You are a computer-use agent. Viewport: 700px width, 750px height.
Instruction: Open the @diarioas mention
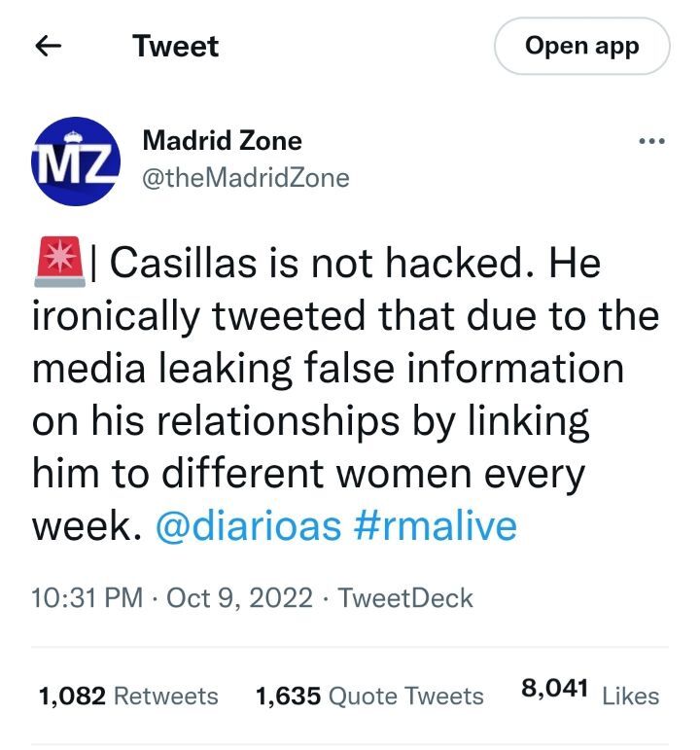click(x=248, y=526)
